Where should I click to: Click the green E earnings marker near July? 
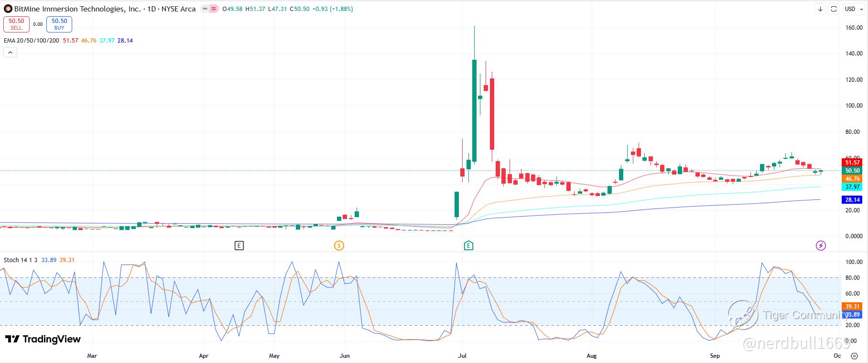pyautogui.click(x=468, y=246)
